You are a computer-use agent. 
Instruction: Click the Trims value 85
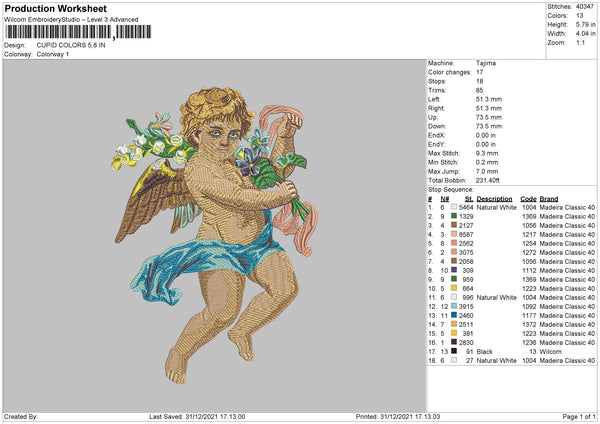(479, 90)
